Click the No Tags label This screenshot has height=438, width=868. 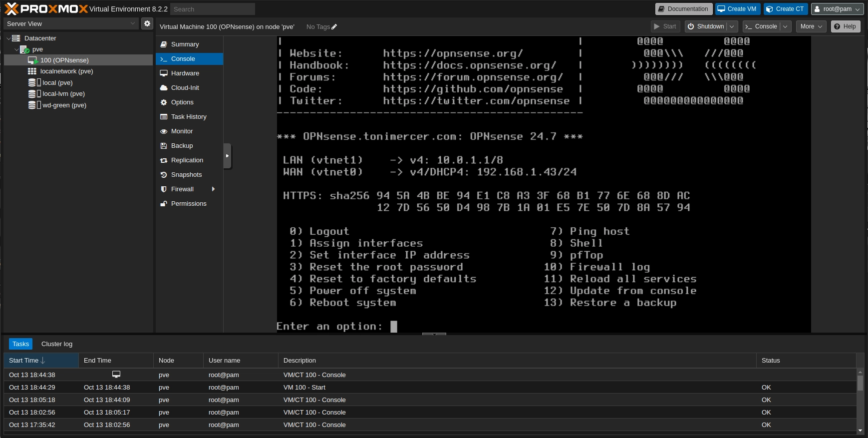click(x=318, y=27)
